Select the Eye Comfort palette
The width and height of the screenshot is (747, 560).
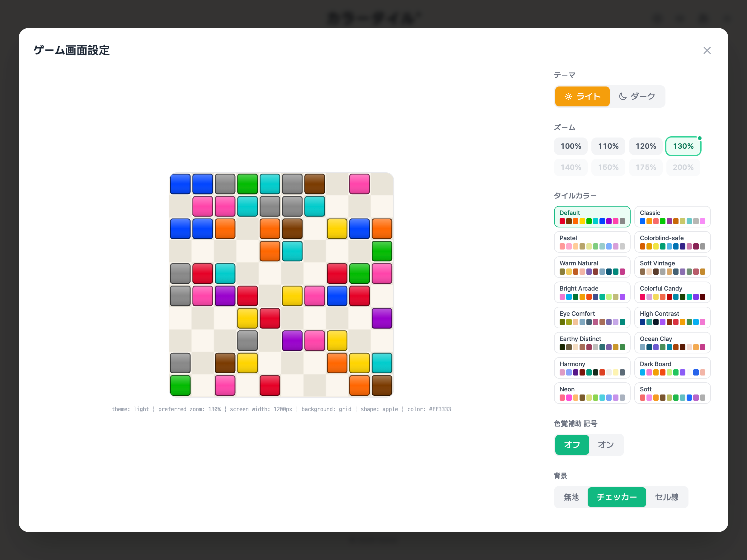pos(592,318)
